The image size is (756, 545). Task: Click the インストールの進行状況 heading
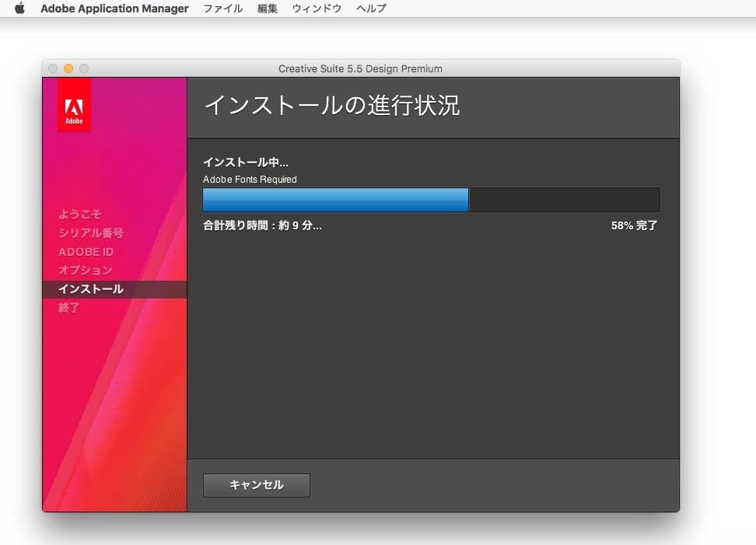tap(332, 106)
